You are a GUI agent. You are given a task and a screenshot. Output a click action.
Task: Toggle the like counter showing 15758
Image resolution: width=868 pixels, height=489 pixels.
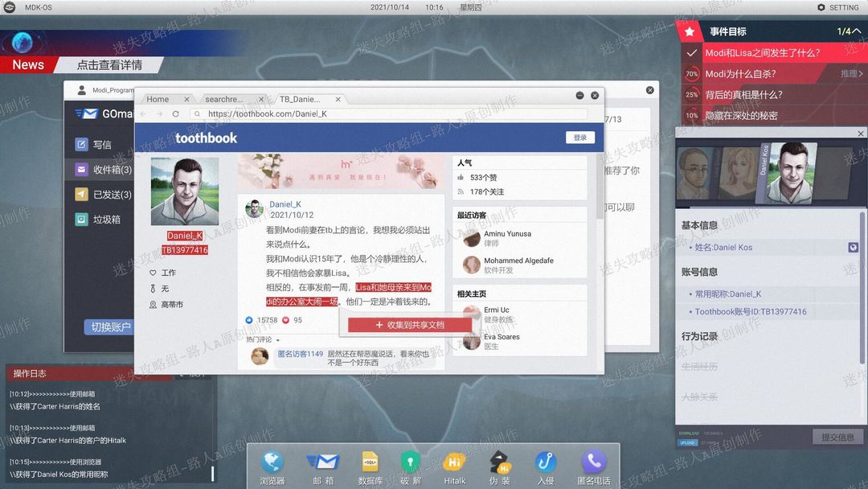point(260,320)
